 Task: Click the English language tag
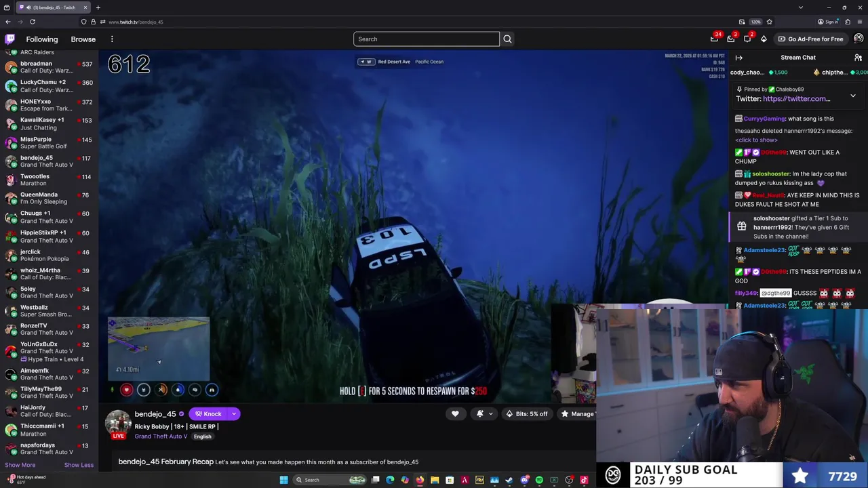click(x=203, y=436)
